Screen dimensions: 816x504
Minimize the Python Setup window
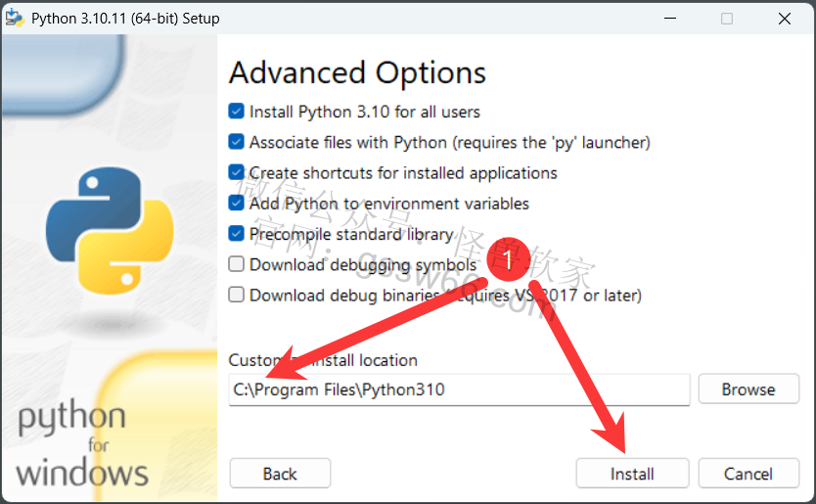(670, 19)
